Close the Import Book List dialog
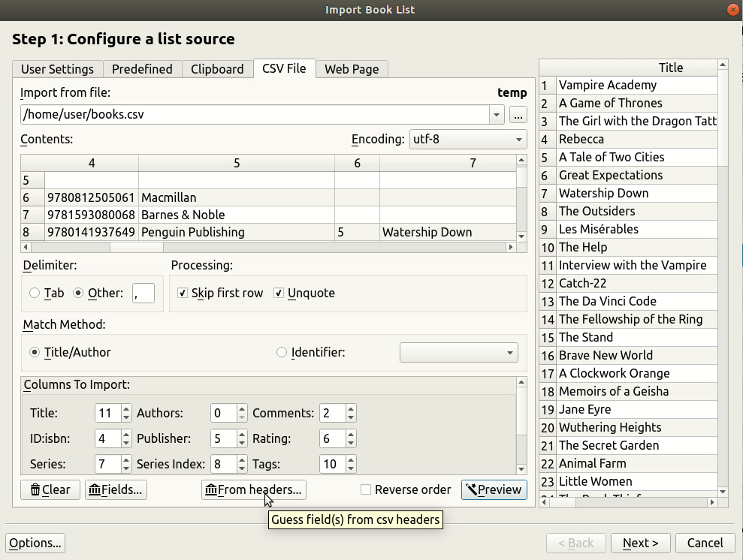 click(733, 10)
